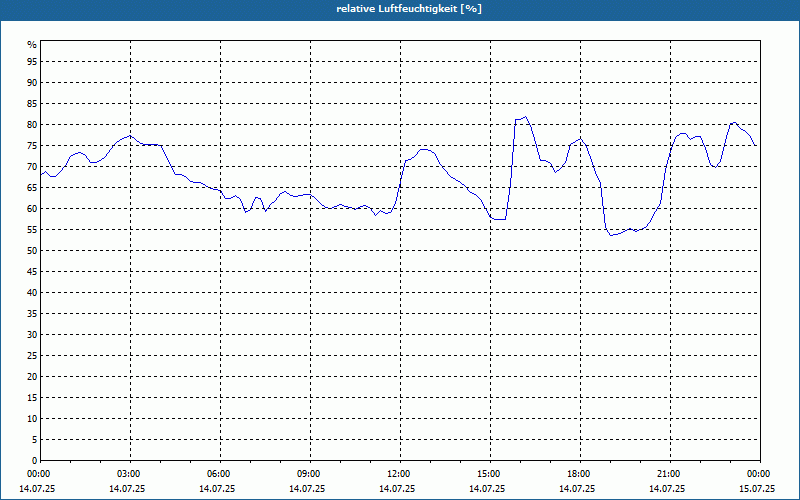Pick the 15:00 time label

coord(490,474)
